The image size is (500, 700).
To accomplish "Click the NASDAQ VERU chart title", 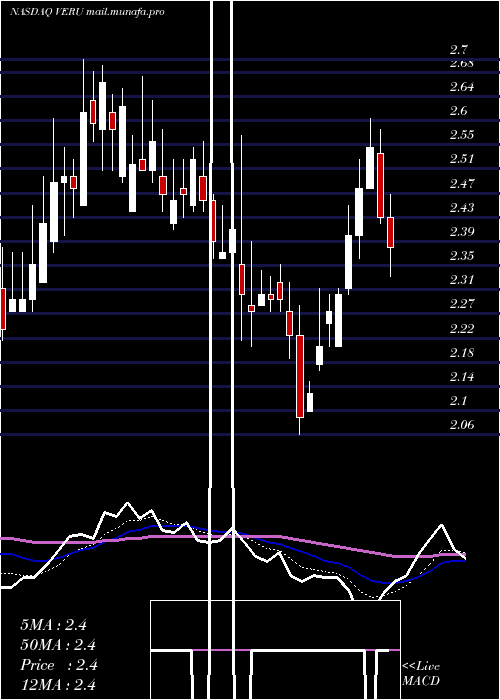I will [88, 12].
